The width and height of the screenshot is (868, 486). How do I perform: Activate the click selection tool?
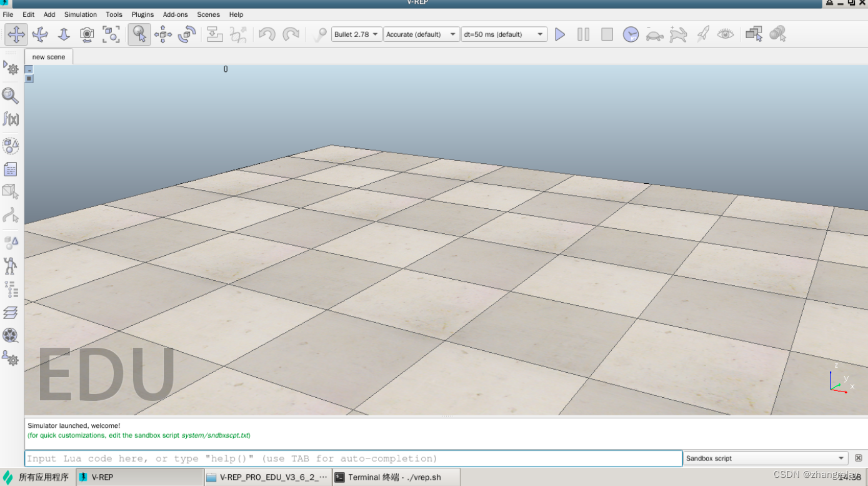[139, 34]
